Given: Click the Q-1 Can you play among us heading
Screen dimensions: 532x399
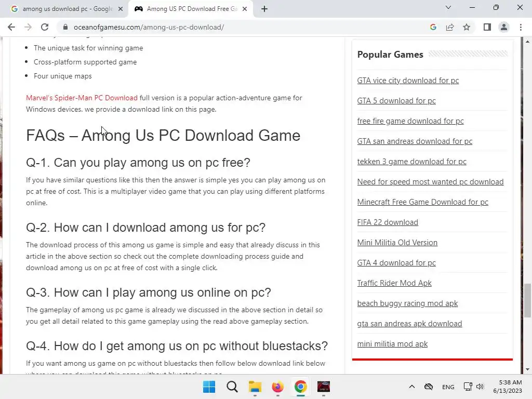Looking at the screenshot, I should [x=138, y=163].
